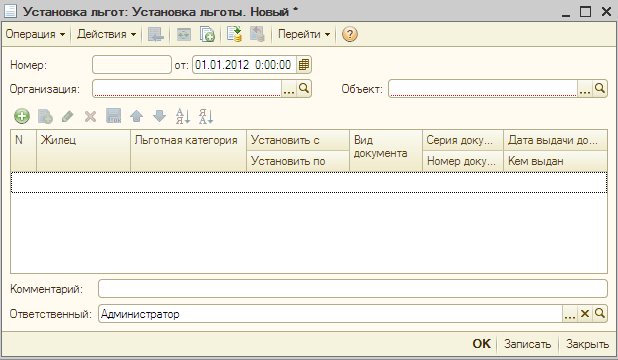Click the N column header

tap(23, 151)
